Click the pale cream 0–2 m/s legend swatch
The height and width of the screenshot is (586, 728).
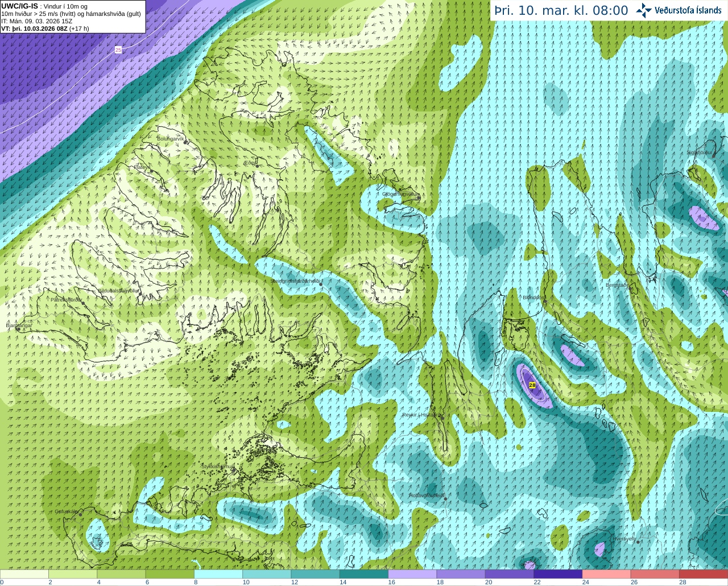(x=24, y=574)
